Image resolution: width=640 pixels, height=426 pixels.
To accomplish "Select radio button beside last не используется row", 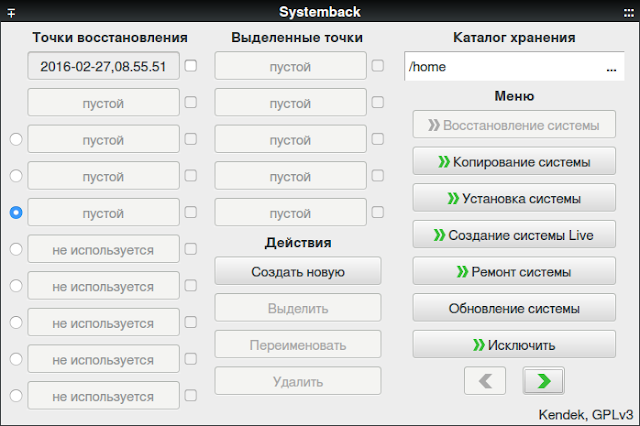I will click(x=16, y=395).
